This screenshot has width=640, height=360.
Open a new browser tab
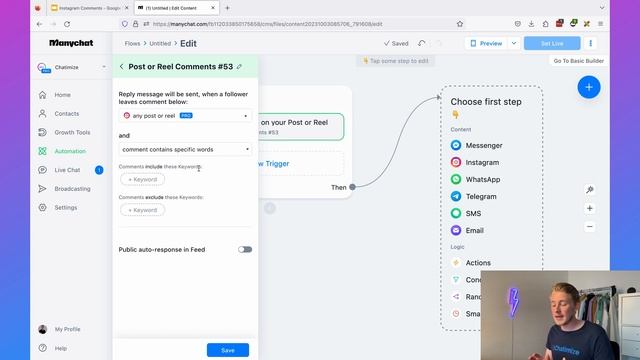coord(227,8)
